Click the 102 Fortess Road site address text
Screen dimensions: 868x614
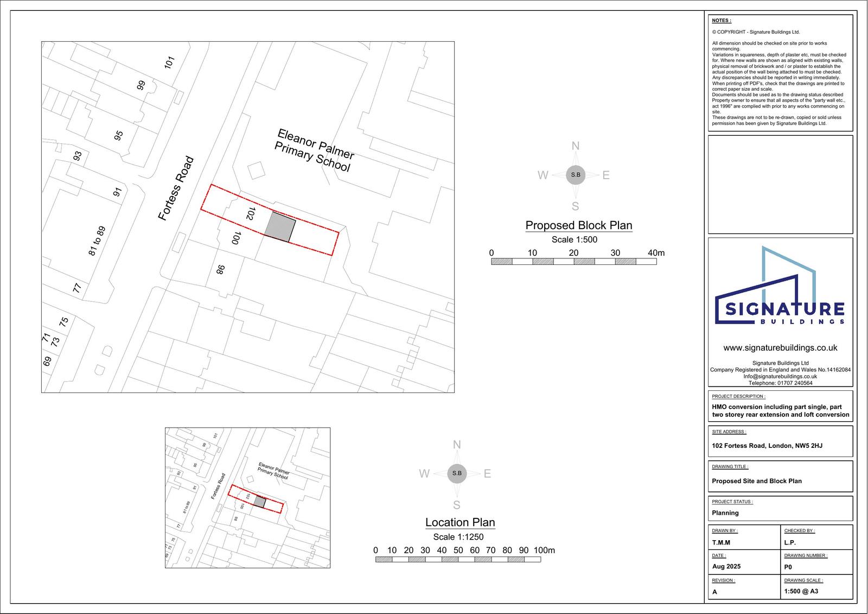767,446
